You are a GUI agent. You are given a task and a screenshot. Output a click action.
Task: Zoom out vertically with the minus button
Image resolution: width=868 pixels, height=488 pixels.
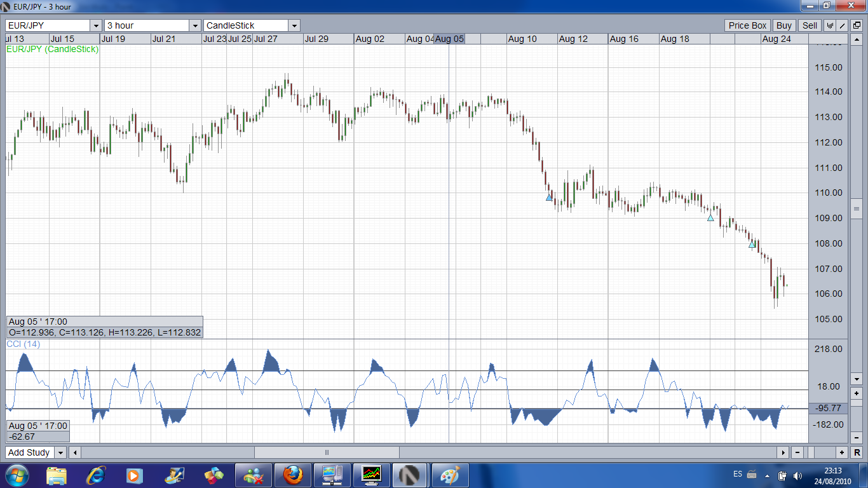coord(857,437)
